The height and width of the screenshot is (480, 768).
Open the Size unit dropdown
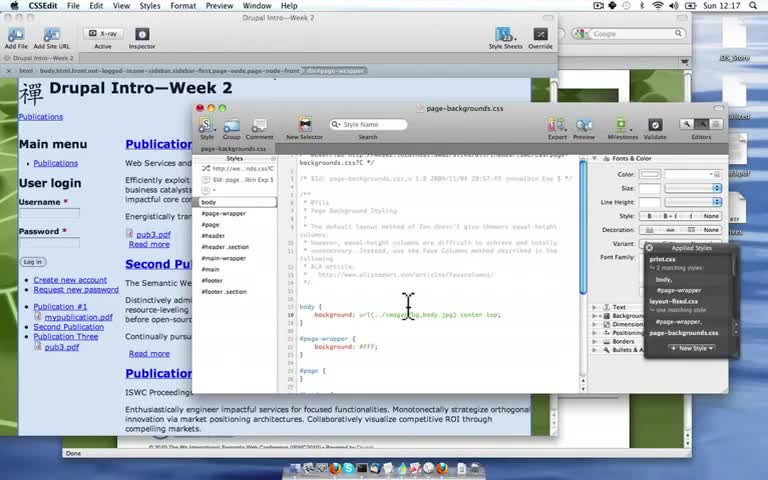pyautogui.click(x=693, y=188)
